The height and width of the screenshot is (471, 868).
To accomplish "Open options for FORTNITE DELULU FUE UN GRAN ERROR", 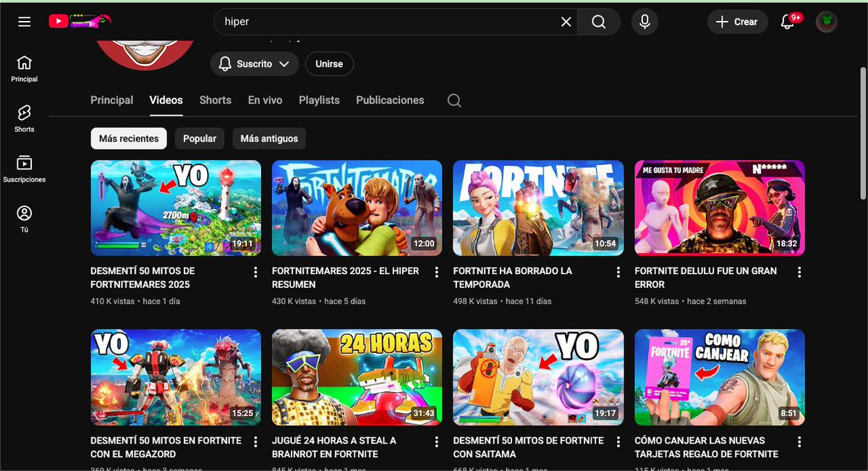I will click(x=799, y=272).
